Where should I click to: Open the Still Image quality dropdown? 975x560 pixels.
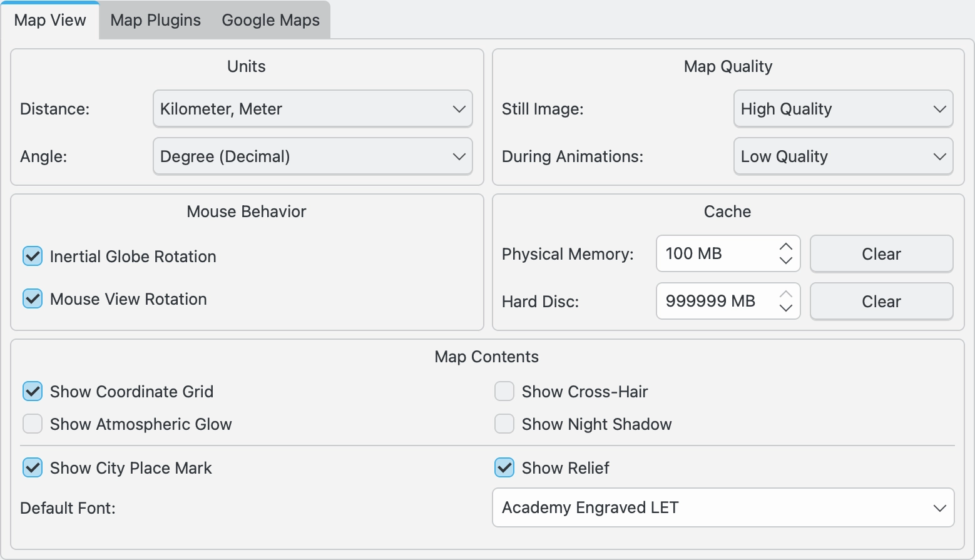(x=842, y=109)
